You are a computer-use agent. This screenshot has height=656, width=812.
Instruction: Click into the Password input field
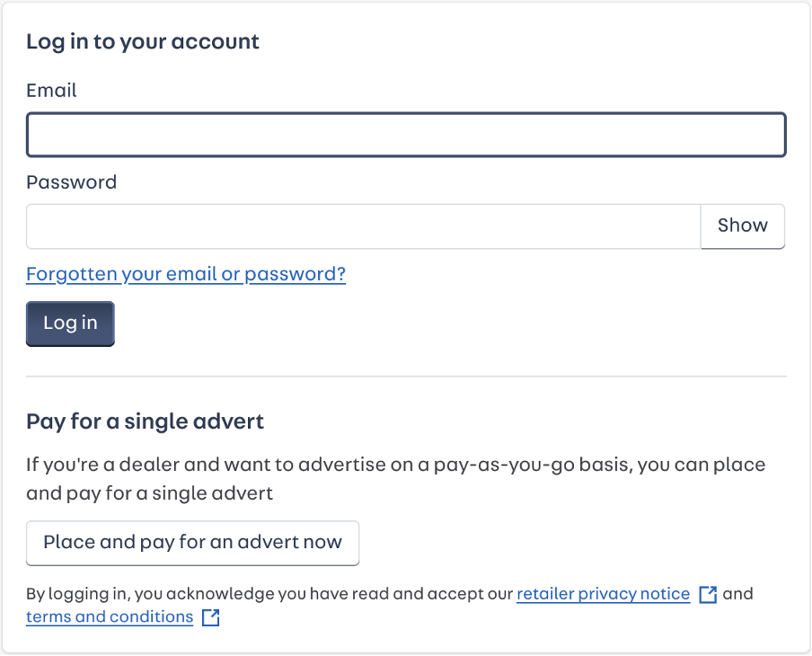point(364,226)
